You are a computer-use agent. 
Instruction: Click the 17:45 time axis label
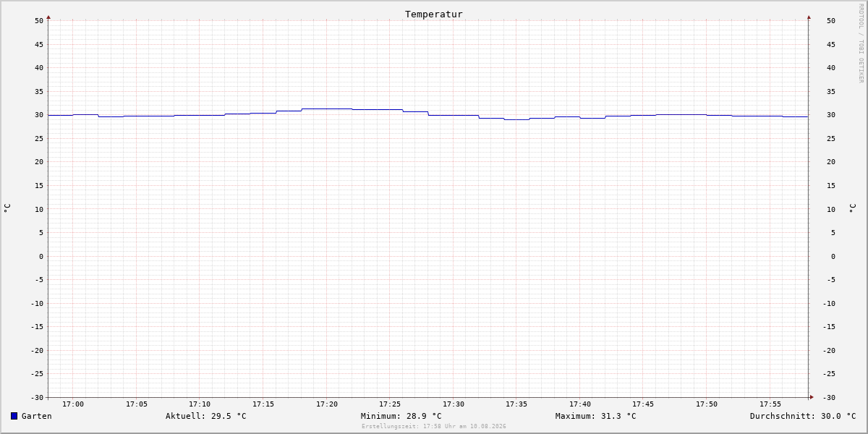(x=643, y=404)
